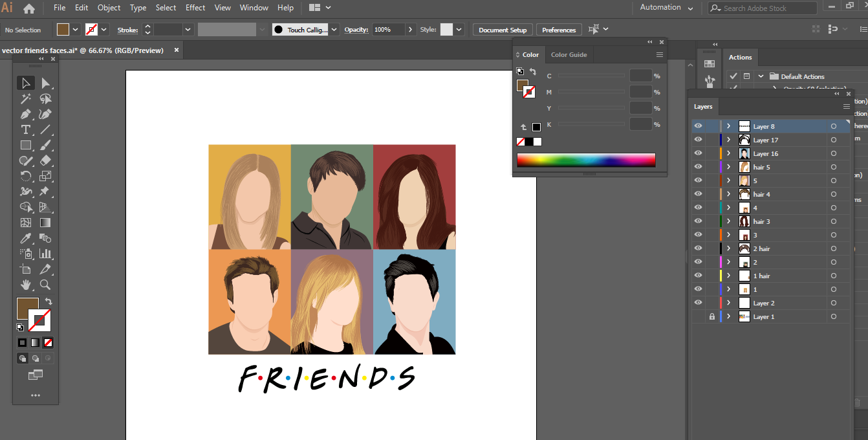Select the Type tool
The height and width of the screenshot is (440, 868).
(26, 129)
